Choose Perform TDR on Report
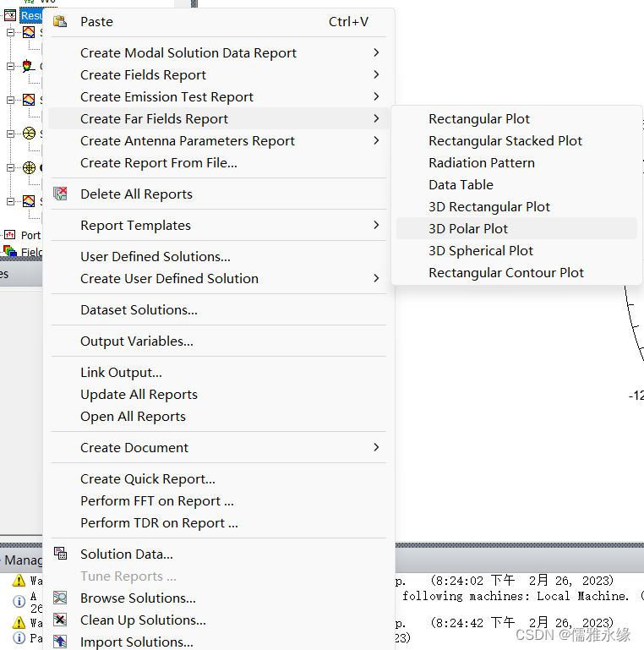The width and height of the screenshot is (644, 650). (219, 522)
